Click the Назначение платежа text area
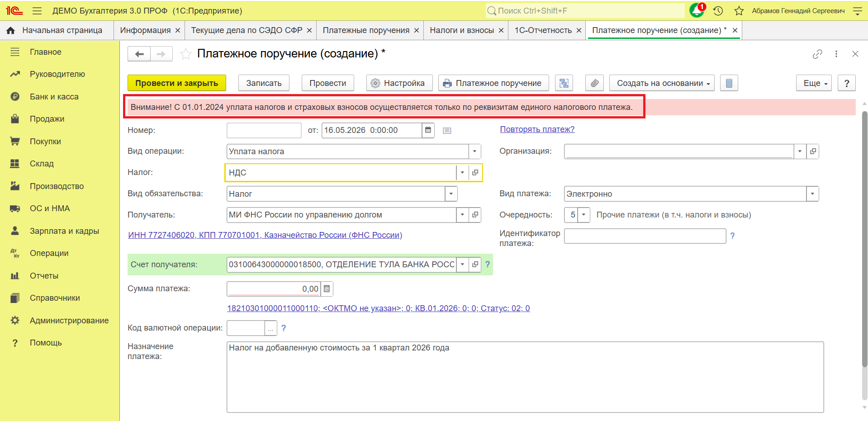Viewport: 868px width, 421px height. (525, 377)
